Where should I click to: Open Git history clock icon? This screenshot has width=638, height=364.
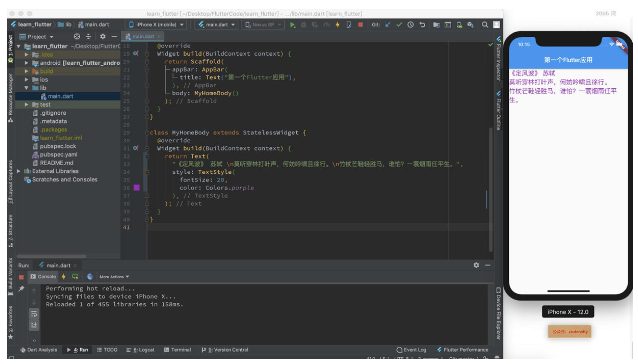[411, 24]
